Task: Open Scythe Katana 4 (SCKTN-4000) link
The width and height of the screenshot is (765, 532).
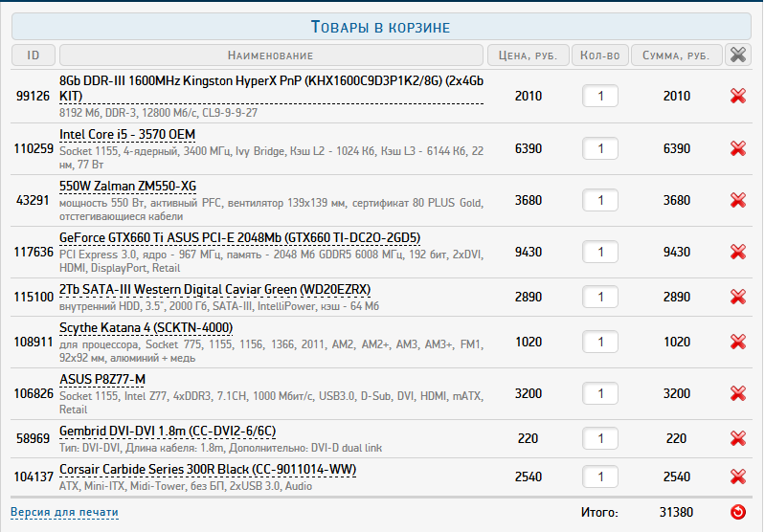Action: [146, 327]
